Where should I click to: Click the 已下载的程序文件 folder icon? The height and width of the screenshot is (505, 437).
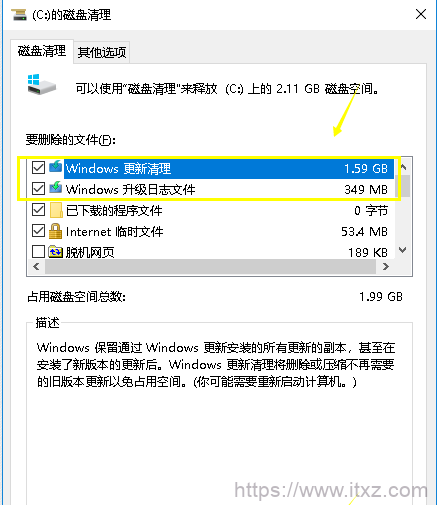56,210
